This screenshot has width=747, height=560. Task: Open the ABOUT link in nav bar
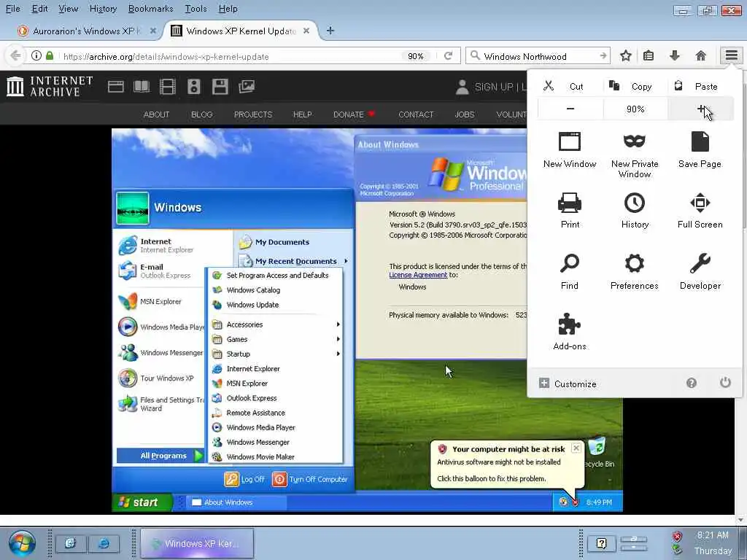pyautogui.click(x=156, y=114)
